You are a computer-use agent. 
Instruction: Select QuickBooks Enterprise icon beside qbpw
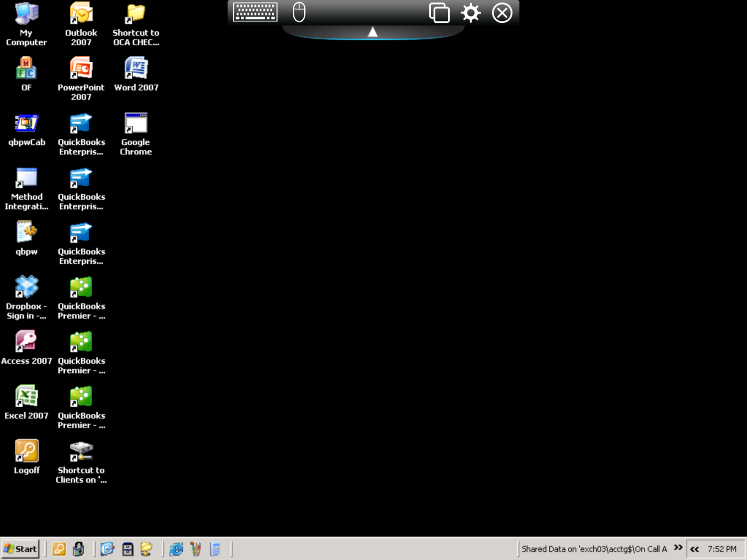81,243
